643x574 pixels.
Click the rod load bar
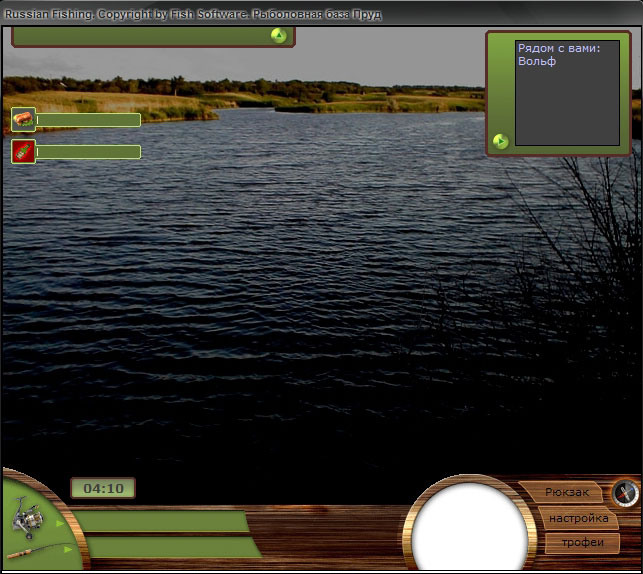point(172,547)
